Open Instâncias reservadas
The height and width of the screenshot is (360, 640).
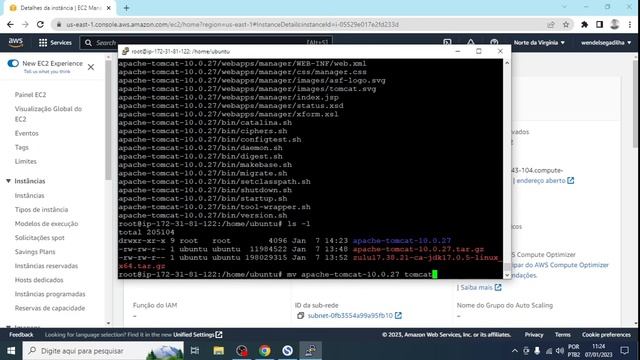[46, 266]
